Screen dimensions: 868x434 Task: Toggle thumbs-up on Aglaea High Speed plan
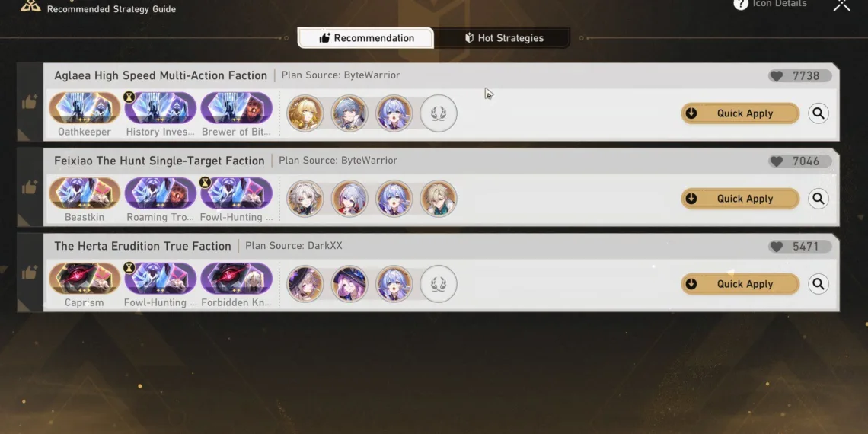[30, 102]
